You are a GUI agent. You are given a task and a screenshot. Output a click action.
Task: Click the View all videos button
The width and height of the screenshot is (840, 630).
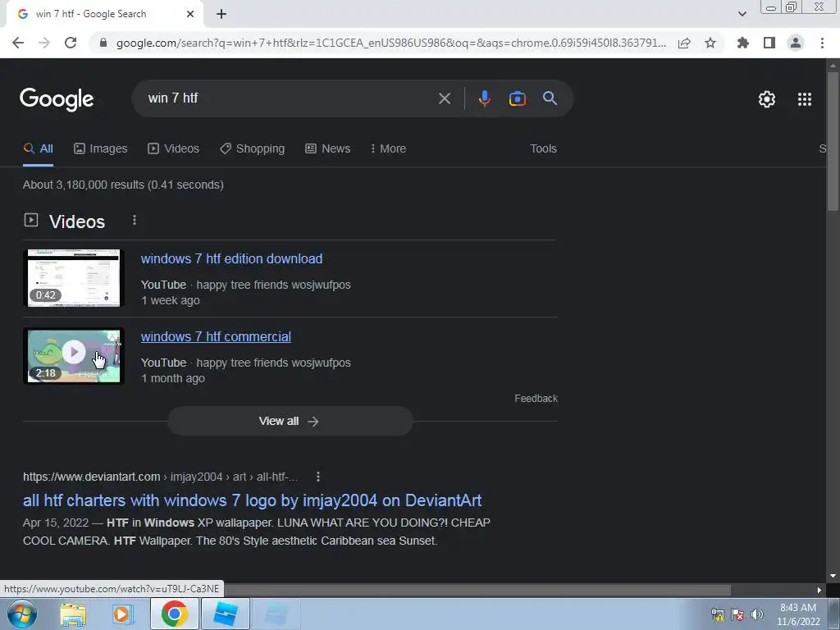tap(290, 421)
